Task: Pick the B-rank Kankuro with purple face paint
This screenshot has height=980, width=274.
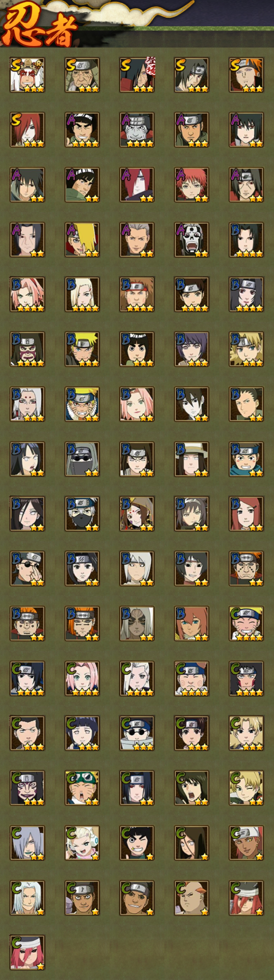Action: (27, 349)
